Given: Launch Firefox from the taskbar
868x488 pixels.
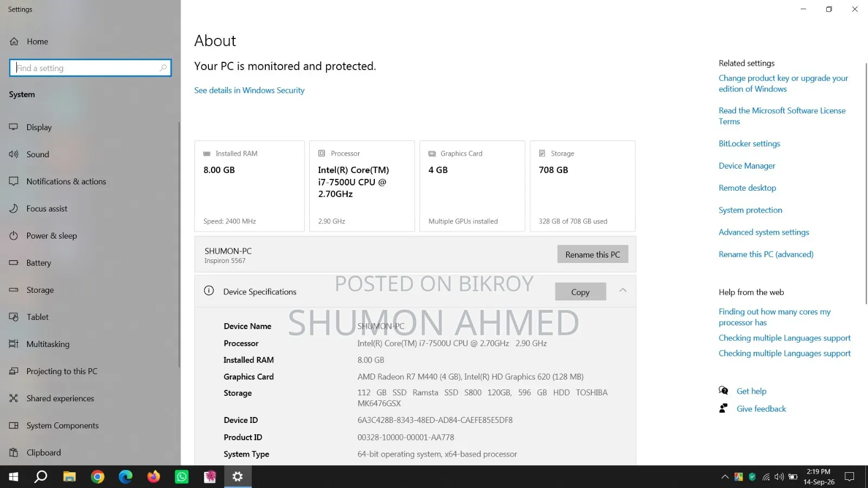Looking at the screenshot, I should [154, 477].
